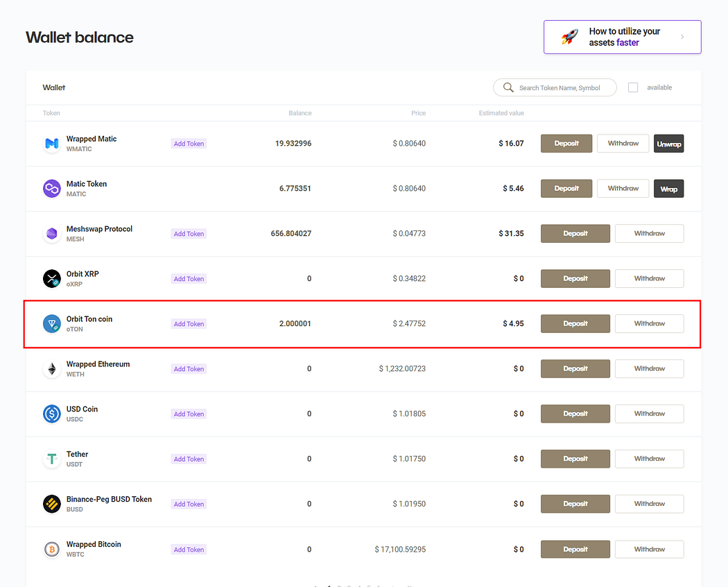
Task: Add Token for Orbit XRP
Action: point(189,279)
